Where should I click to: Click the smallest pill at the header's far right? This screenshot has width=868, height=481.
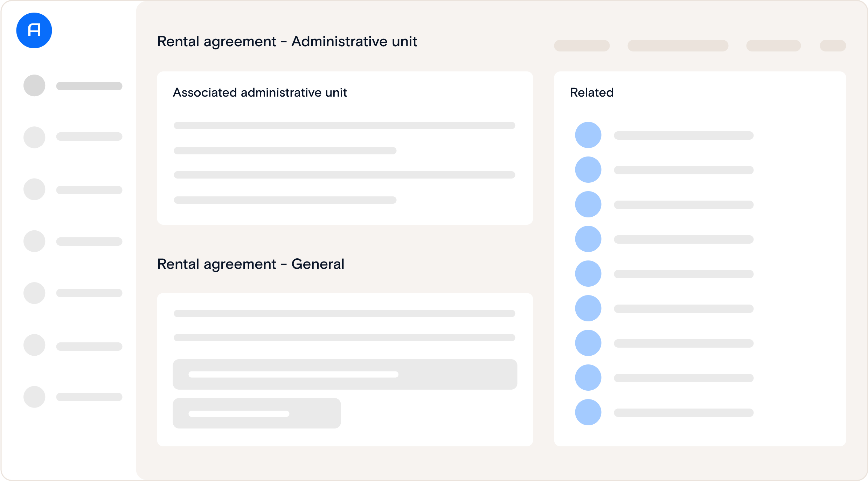(x=833, y=46)
